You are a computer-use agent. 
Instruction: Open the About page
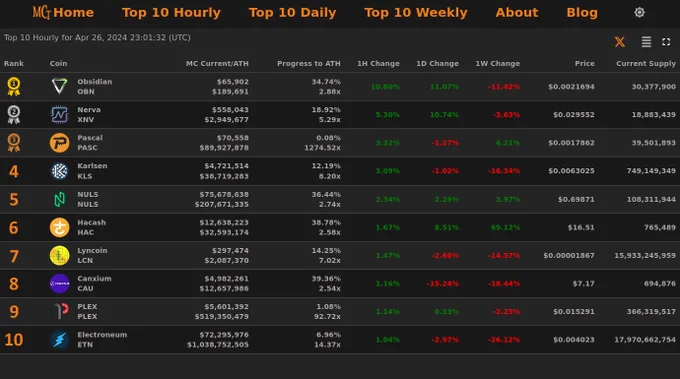pos(517,13)
